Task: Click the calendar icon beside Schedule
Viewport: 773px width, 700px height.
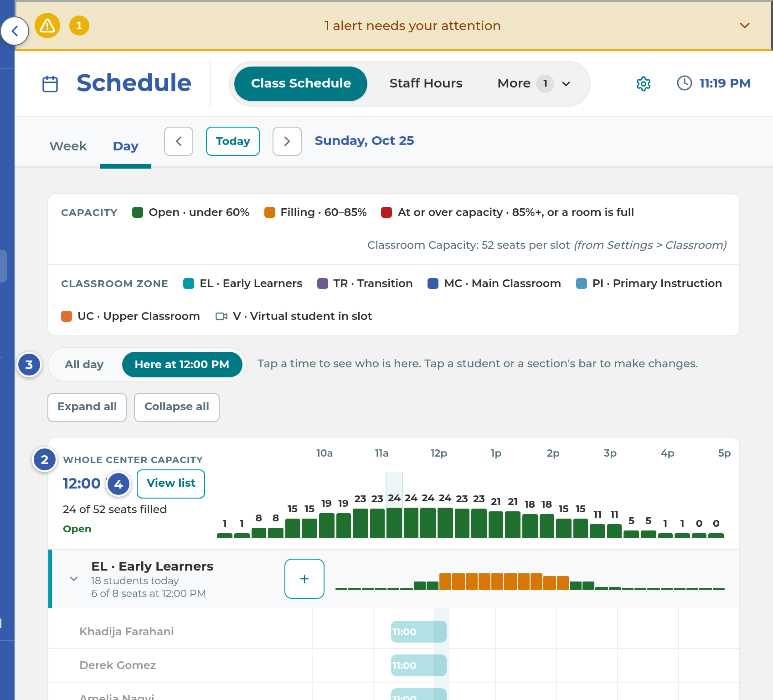Action: pyautogui.click(x=50, y=84)
